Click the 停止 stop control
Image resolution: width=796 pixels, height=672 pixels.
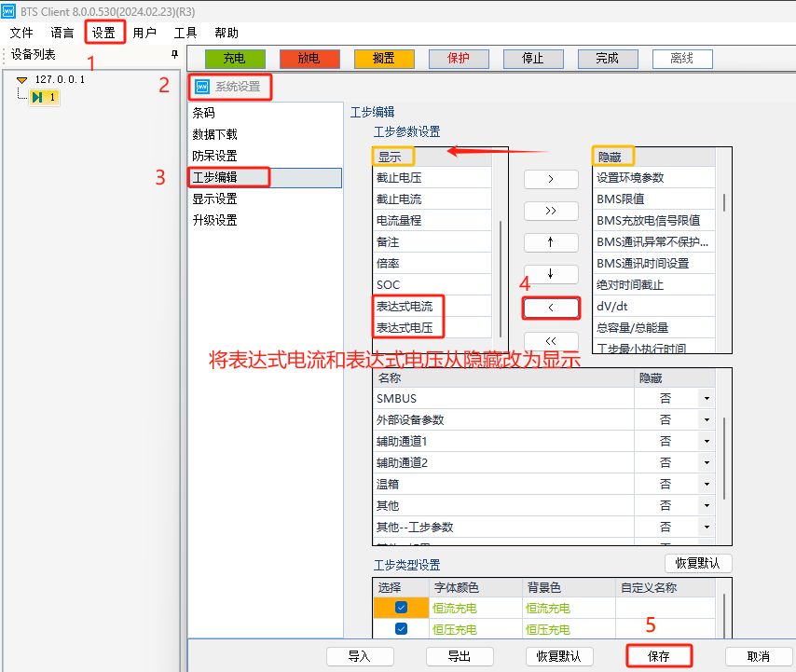point(533,58)
